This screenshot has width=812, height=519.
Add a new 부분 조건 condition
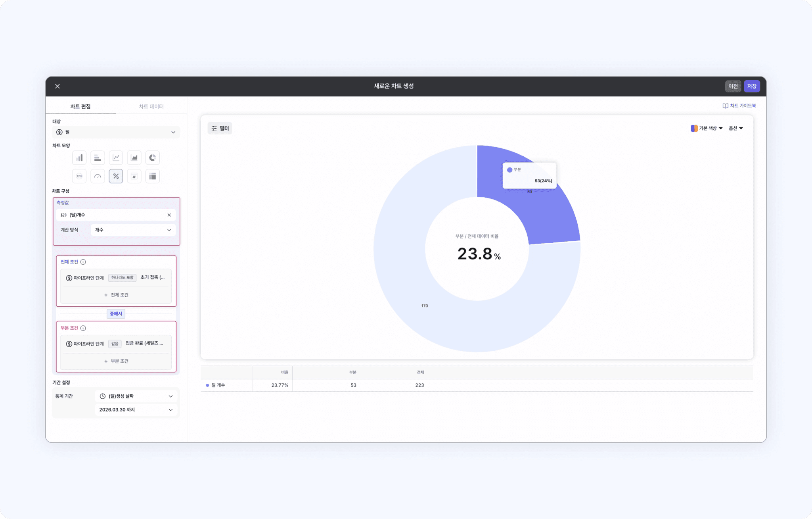coord(116,361)
